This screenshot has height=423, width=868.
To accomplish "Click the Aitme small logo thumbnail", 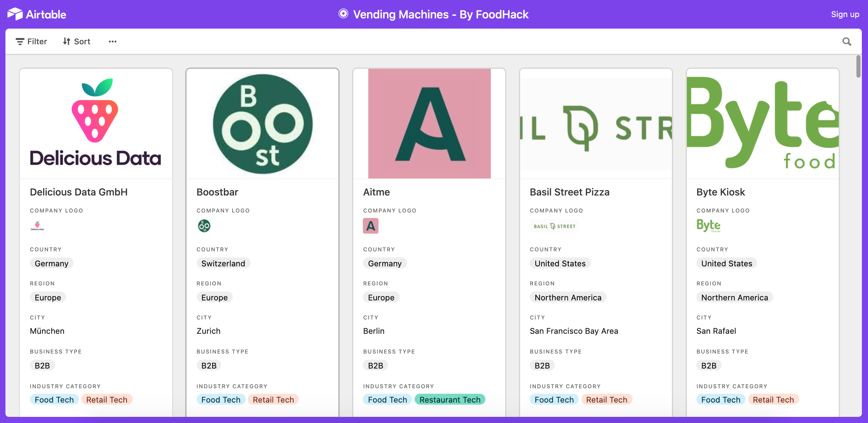I will 371,226.
